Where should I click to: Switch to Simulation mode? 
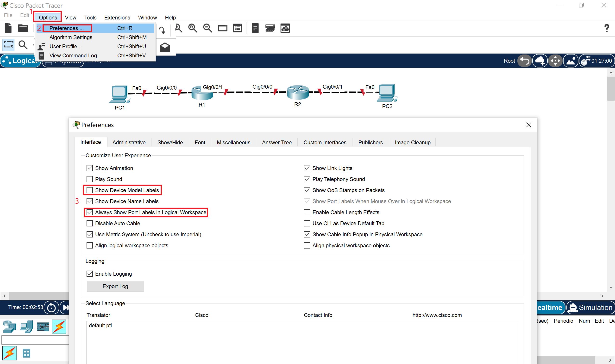[x=590, y=308]
